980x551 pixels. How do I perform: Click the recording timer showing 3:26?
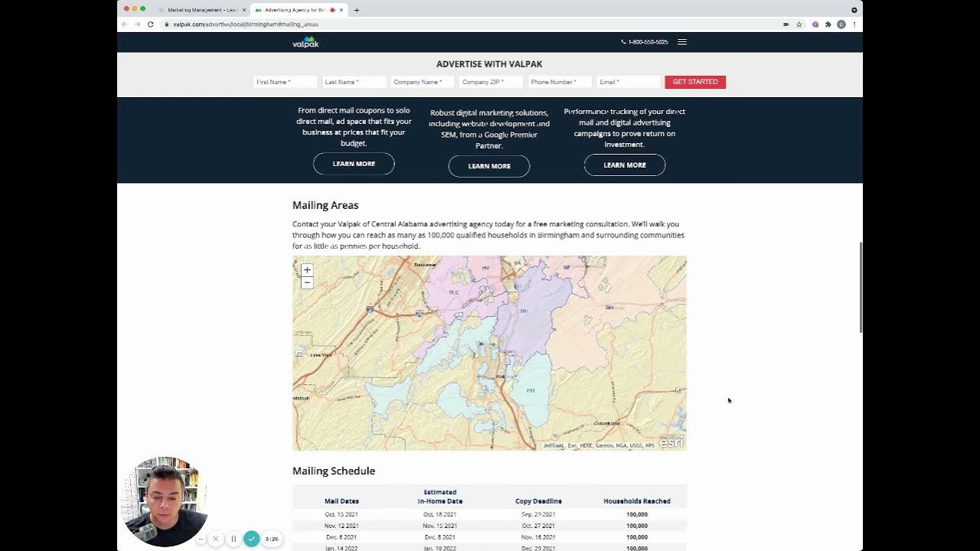tap(272, 539)
